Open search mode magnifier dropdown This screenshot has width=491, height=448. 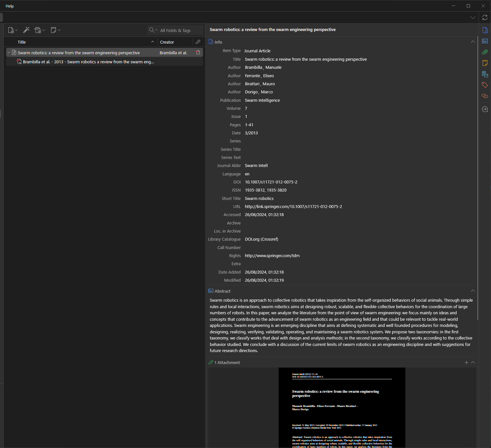tap(153, 30)
